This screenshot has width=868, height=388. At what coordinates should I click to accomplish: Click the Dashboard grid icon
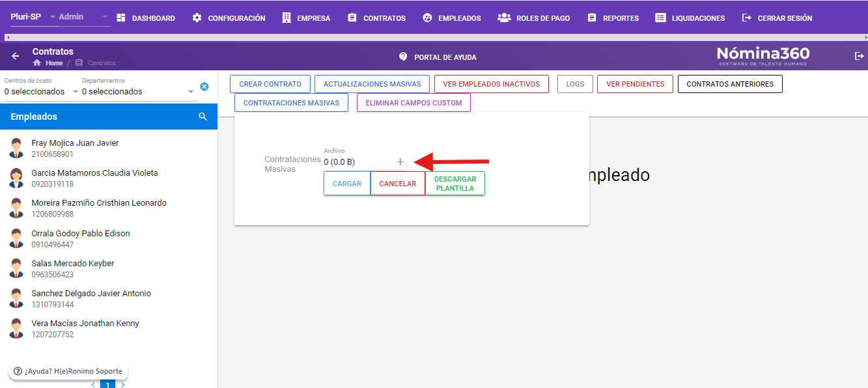121,18
